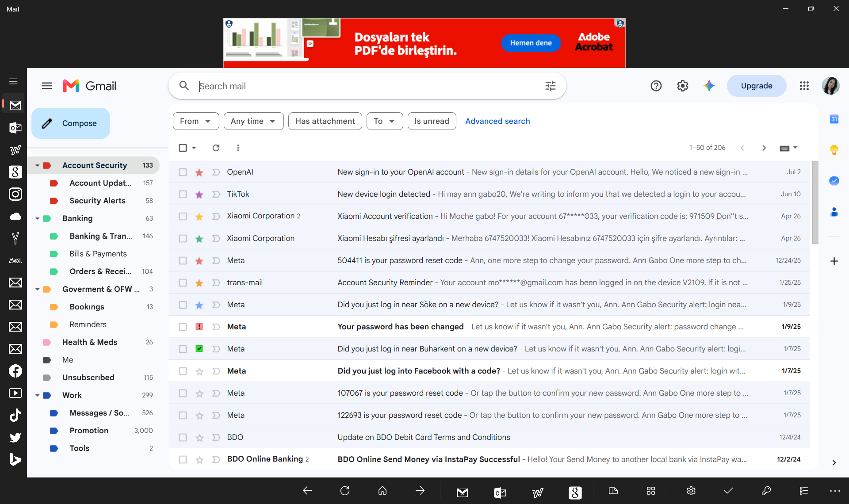Select the TikTok email checkbox
This screenshot has height=504, width=849.
click(183, 194)
